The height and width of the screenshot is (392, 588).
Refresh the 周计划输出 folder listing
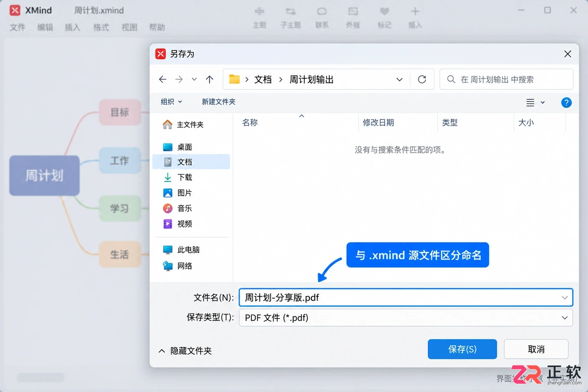[422, 79]
